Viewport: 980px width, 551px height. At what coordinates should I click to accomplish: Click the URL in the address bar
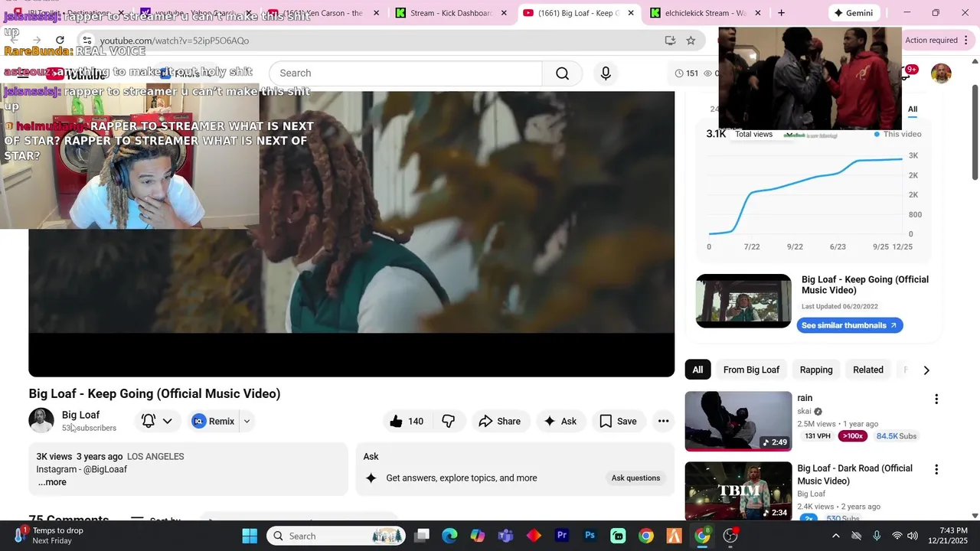(175, 41)
